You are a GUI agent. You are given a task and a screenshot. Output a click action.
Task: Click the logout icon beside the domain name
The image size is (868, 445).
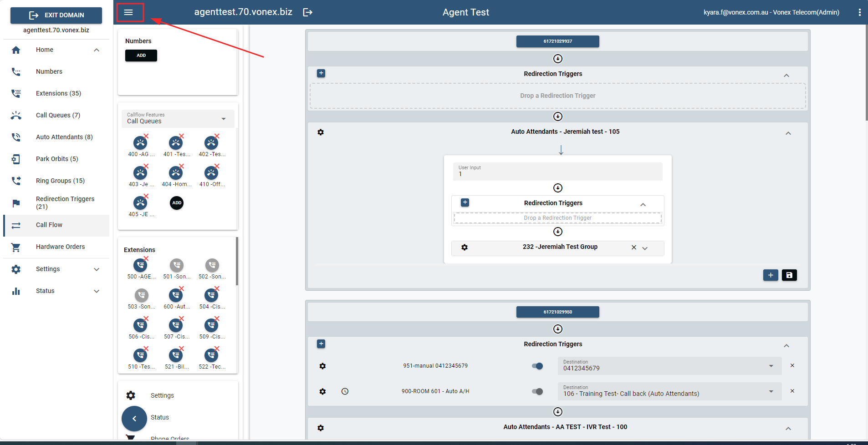[x=307, y=12]
